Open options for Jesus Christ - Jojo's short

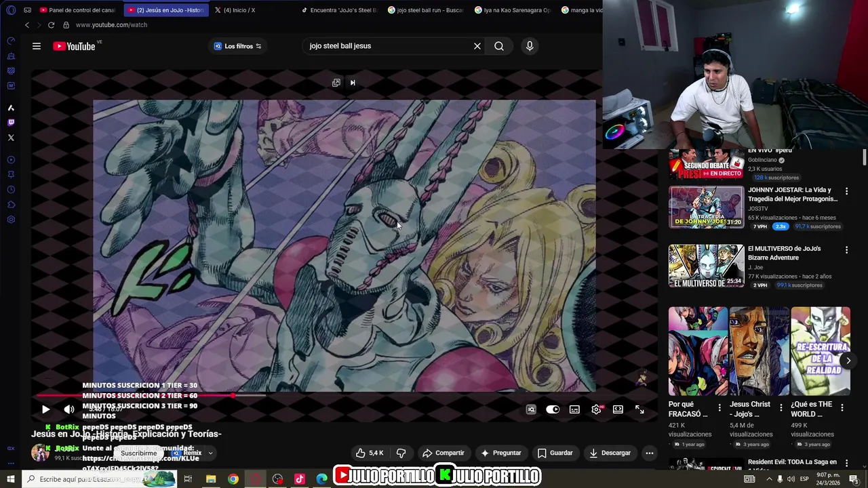click(x=781, y=408)
